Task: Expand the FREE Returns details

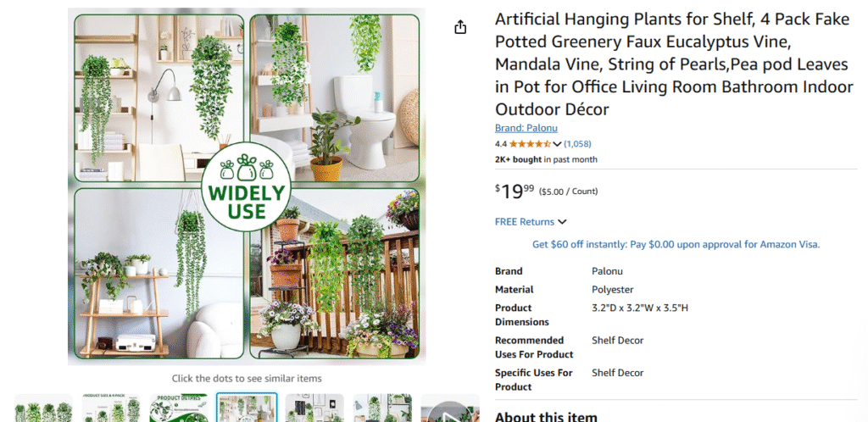Action: 531,222
